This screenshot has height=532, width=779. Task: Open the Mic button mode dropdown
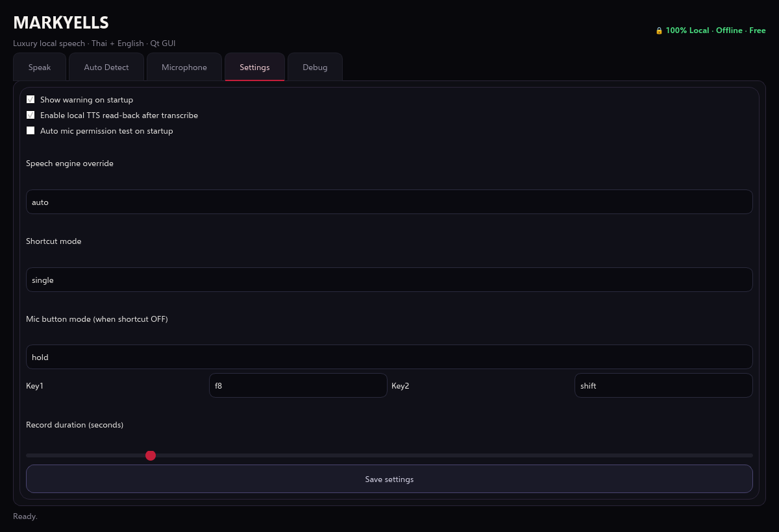click(389, 357)
